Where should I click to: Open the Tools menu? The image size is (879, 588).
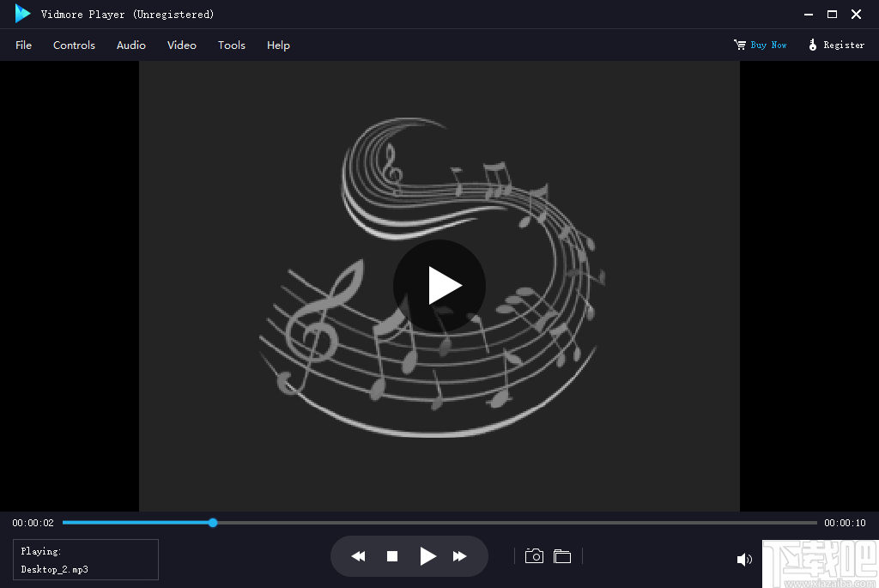pyautogui.click(x=231, y=45)
